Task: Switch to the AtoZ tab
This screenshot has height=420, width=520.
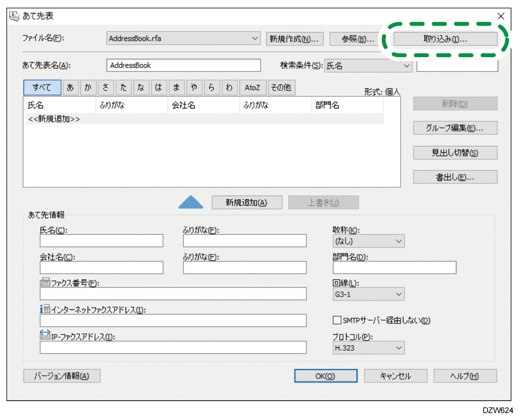Action: pyautogui.click(x=252, y=88)
